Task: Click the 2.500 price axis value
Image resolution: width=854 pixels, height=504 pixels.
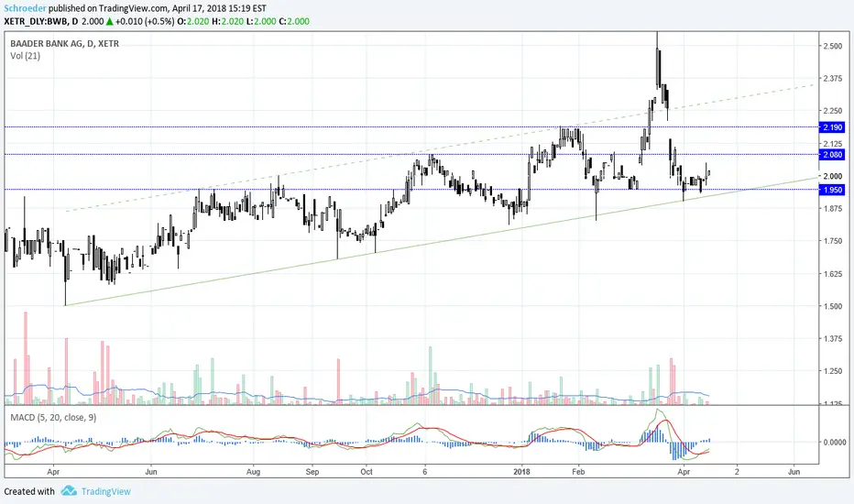Action: (832, 46)
